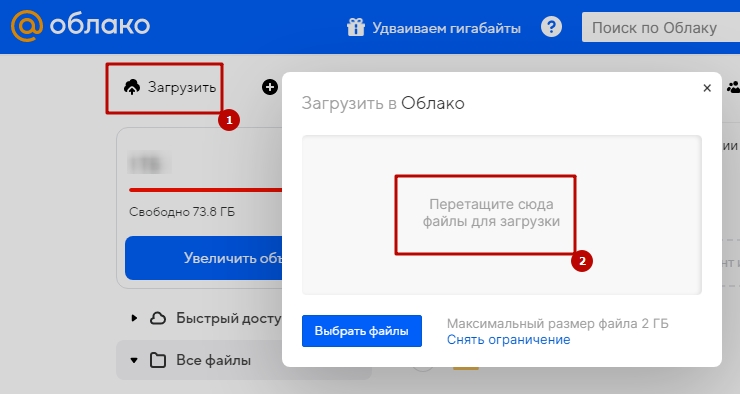Open the gift icon for doubling gigabytes
740x394 pixels.
point(356,27)
